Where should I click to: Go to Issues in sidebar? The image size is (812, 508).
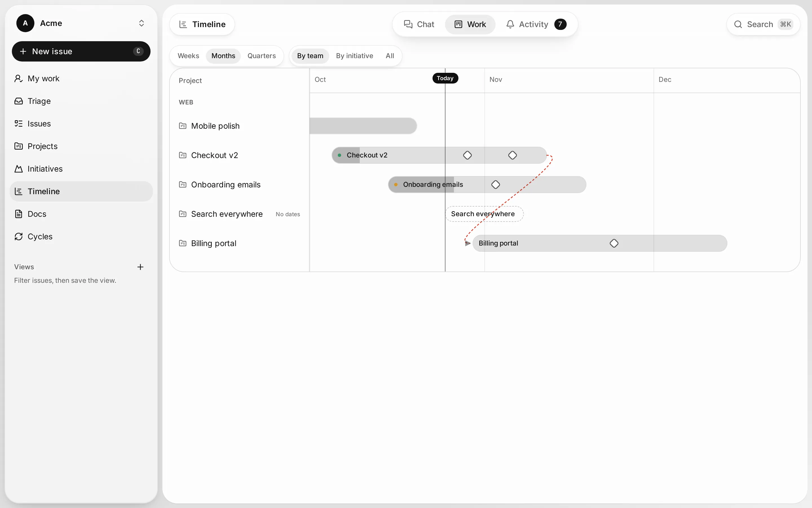point(81,124)
